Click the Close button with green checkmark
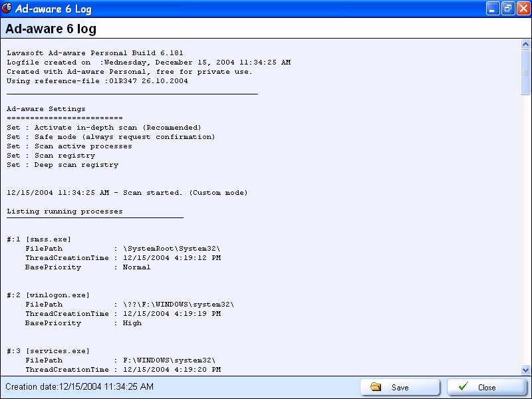The height and width of the screenshot is (399, 532). pos(487,387)
